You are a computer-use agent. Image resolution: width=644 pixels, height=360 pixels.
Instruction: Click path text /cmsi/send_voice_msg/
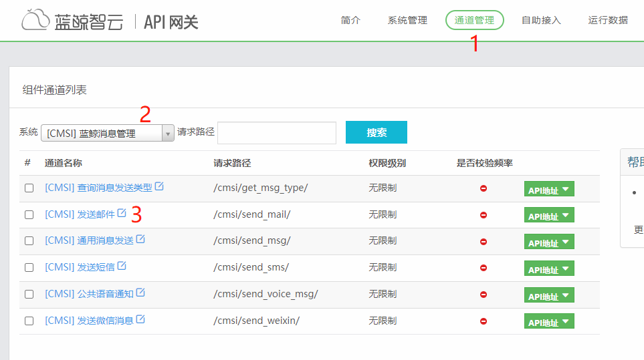point(265,294)
